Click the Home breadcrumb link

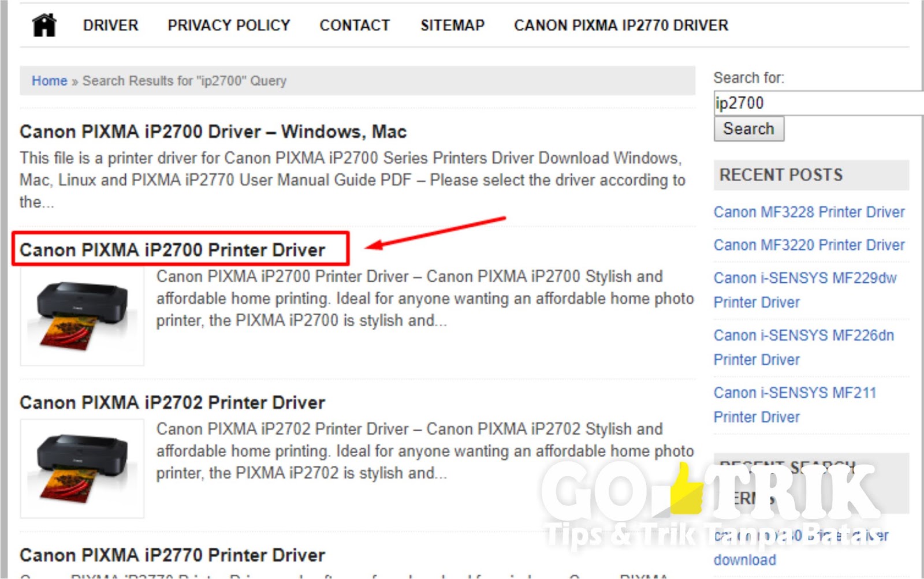[x=49, y=81]
